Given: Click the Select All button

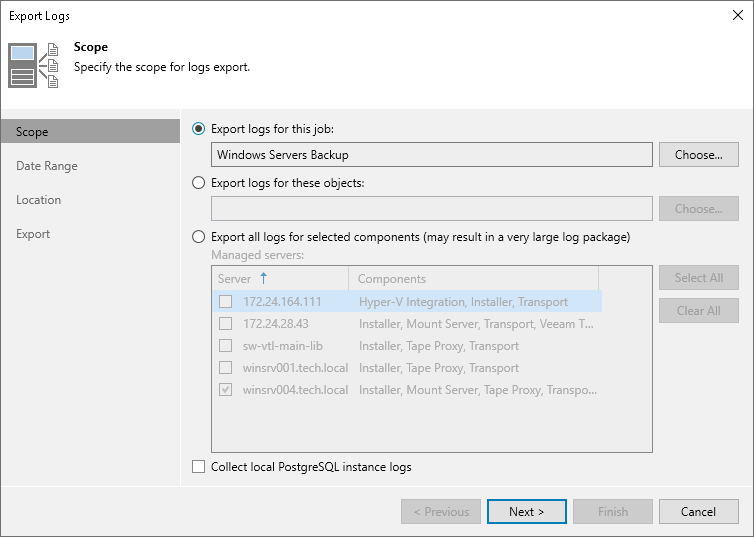Looking at the screenshot, I should tap(699, 277).
